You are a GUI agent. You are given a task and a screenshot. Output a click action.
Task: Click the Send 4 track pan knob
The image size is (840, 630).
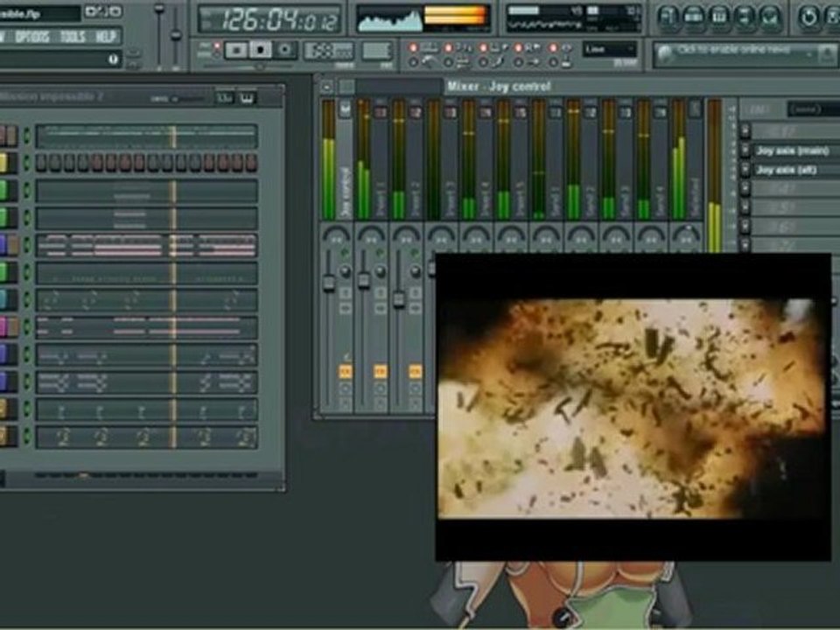click(651, 237)
